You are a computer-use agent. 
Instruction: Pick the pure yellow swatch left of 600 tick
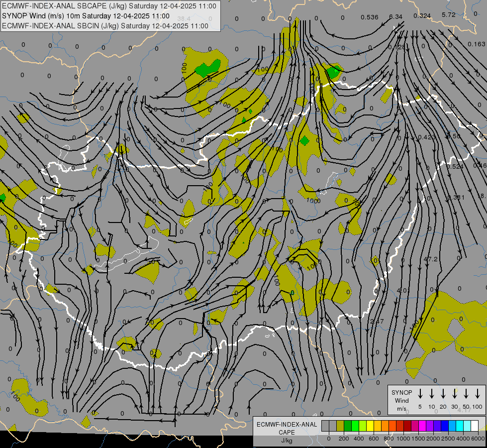[370, 426]
